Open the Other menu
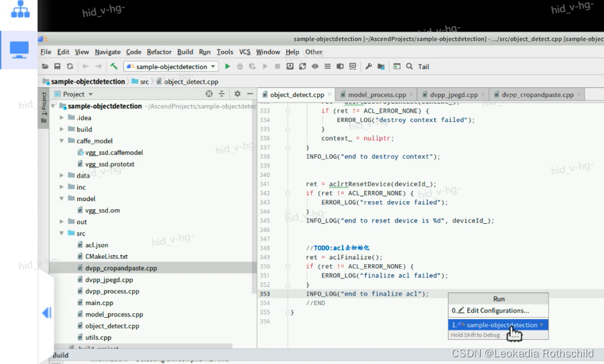Screen dimensions: 604x364 click(314, 52)
